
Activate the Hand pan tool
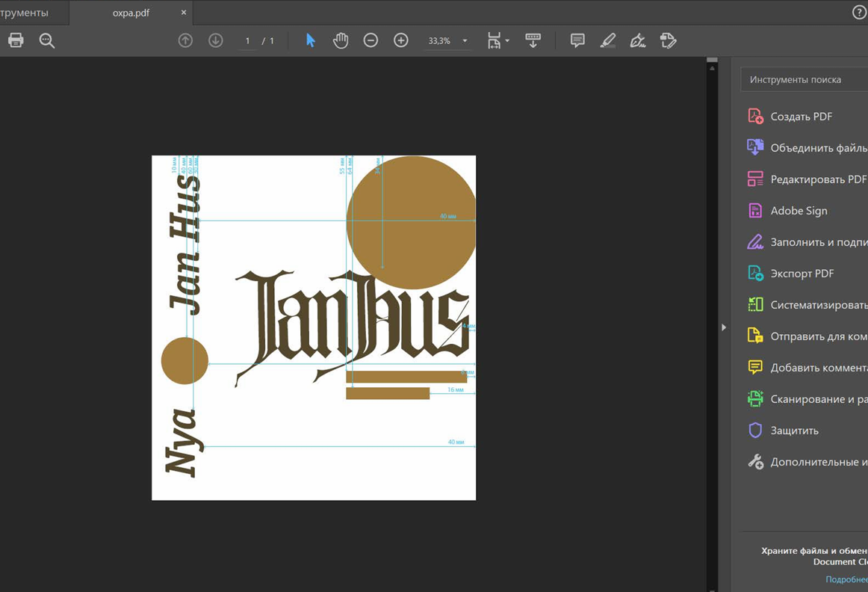(x=341, y=40)
